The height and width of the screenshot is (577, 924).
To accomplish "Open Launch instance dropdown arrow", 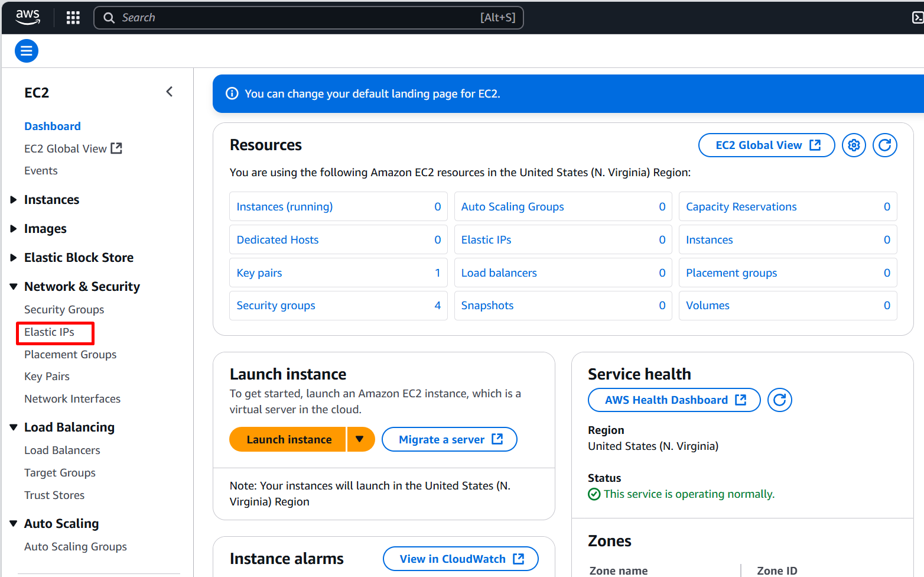I will point(360,439).
